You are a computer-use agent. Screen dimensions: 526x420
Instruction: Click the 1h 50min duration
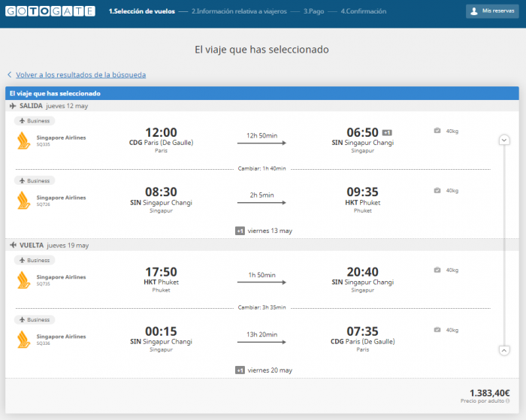pyautogui.click(x=262, y=275)
